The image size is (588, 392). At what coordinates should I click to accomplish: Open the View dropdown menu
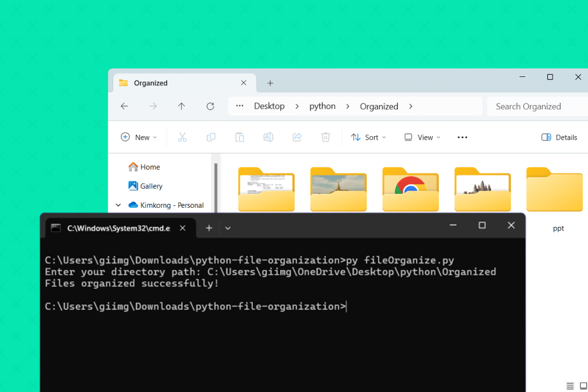click(x=422, y=137)
